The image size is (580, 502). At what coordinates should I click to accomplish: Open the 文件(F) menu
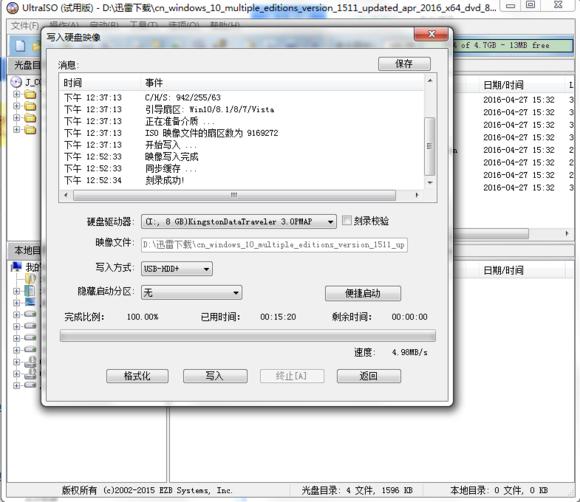tap(24, 26)
